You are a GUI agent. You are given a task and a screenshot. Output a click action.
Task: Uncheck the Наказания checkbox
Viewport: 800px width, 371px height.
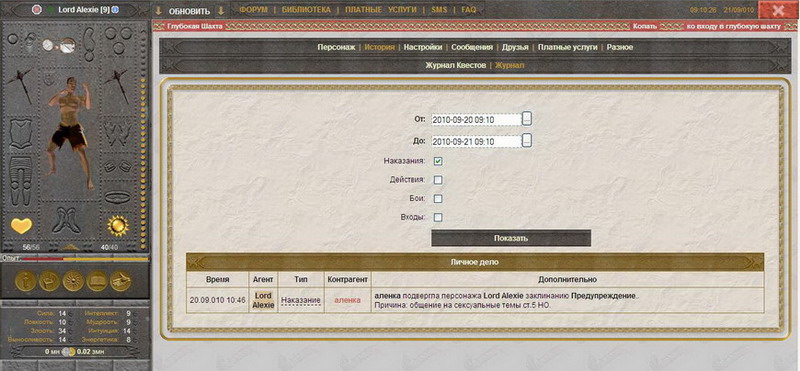(x=438, y=161)
